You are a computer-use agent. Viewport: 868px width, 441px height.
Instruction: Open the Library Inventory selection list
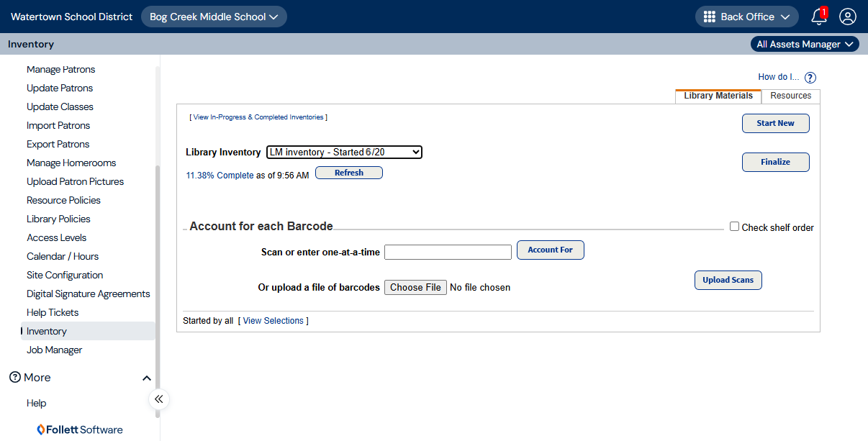[x=344, y=152]
